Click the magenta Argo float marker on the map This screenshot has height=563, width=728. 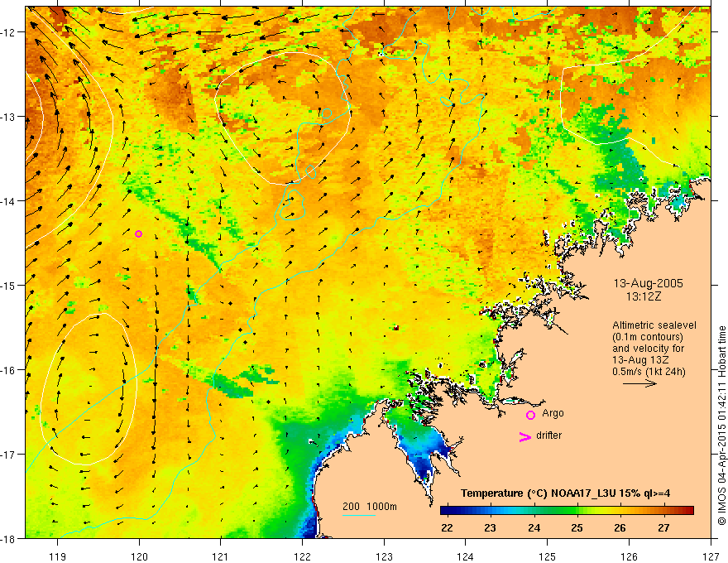[138, 233]
